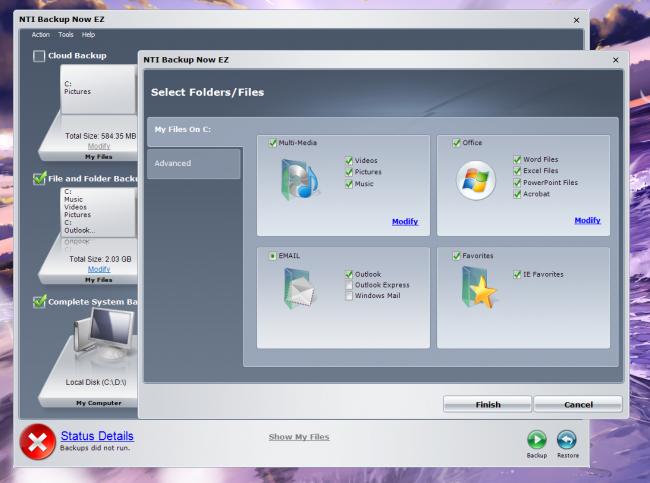Viewport: 650px width, 483px height.
Task: Click the Cancel button
Action: 578,404
